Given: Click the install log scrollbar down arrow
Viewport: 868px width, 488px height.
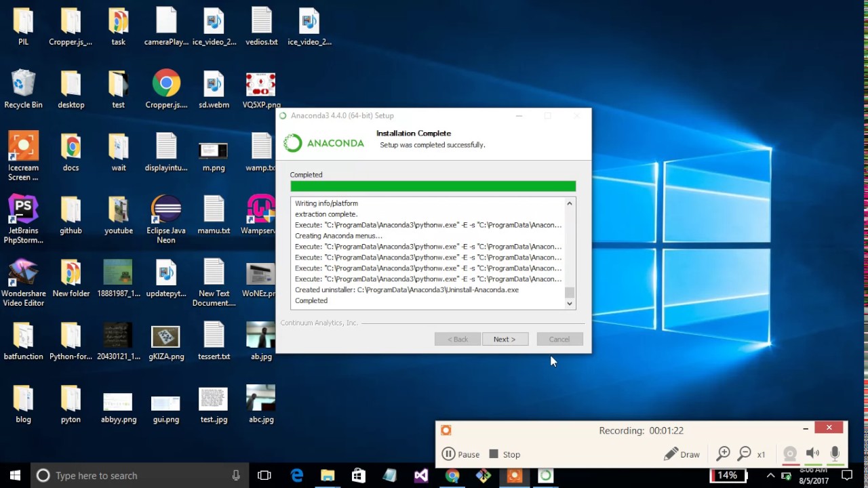Looking at the screenshot, I should pyautogui.click(x=570, y=304).
